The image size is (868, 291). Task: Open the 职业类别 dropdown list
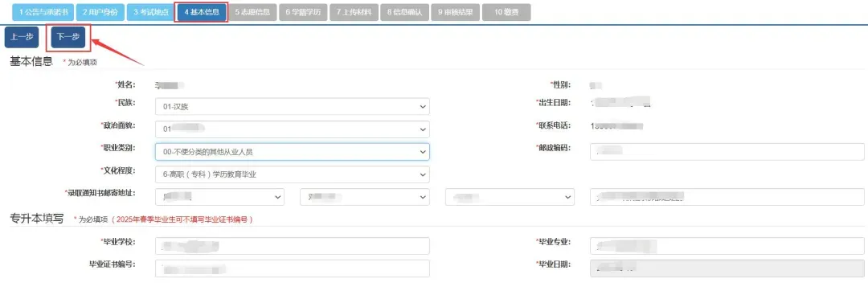click(x=293, y=152)
